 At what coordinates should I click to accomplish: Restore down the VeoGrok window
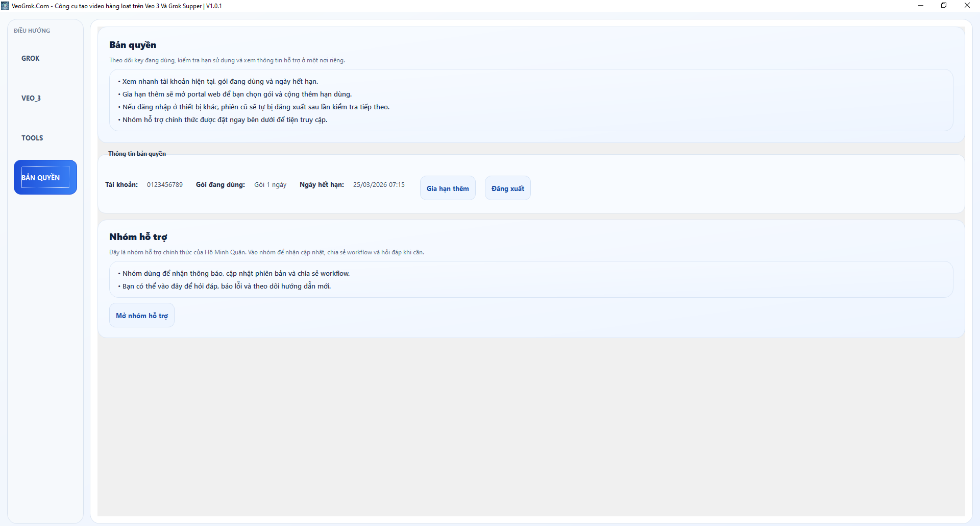[x=944, y=6]
